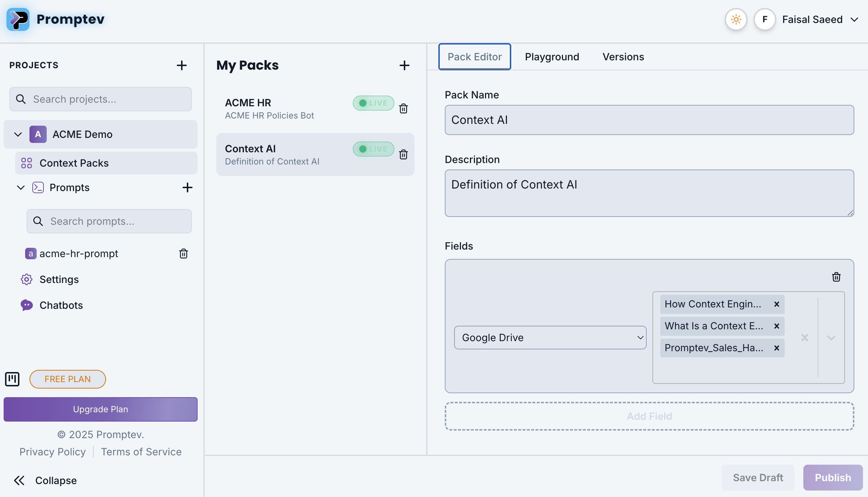Click the Pack Name input field
868x497 pixels.
coord(649,120)
